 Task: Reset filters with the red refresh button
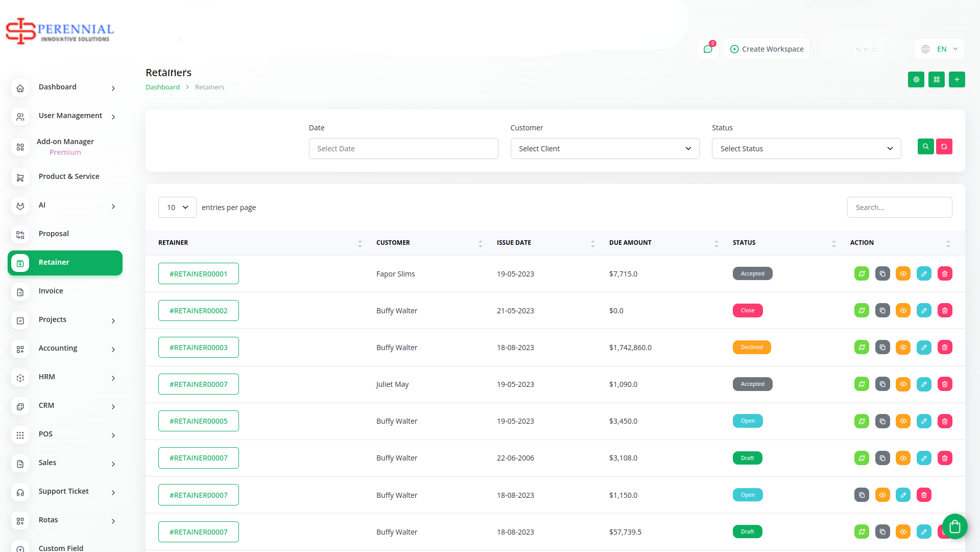point(944,147)
